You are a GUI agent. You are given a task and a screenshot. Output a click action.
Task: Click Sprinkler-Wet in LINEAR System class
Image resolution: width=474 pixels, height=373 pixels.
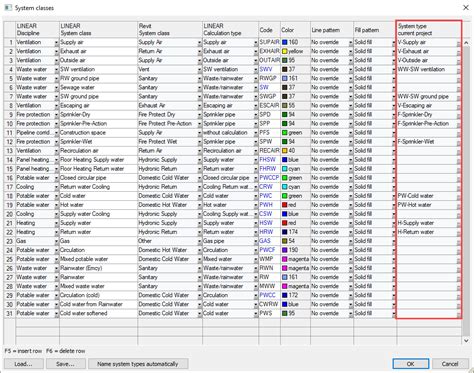(x=98, y=142)
